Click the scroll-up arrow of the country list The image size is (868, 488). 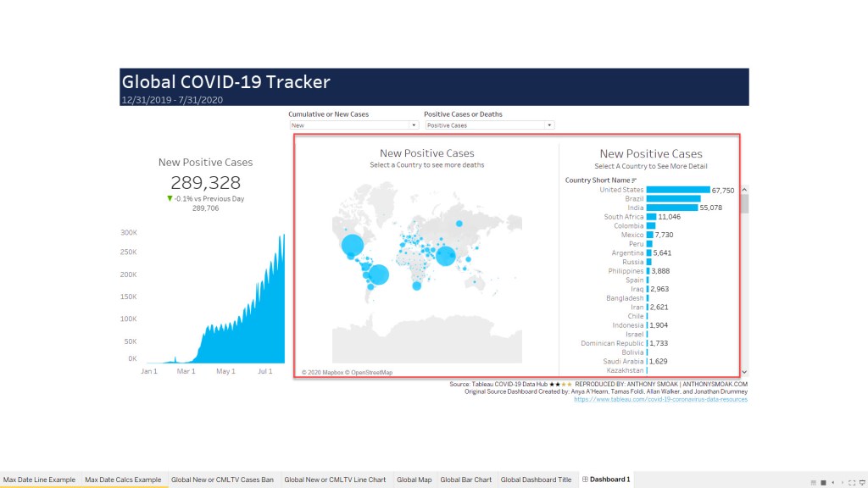coord(744,191)
